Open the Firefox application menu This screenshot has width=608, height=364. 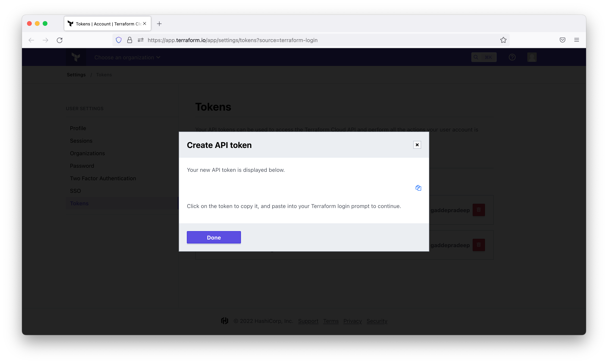click(x=577, y=40)
